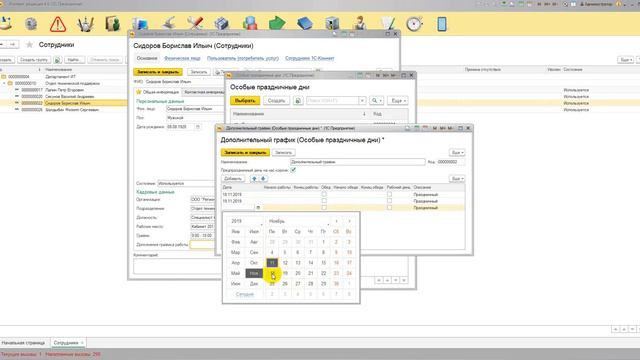Click Сегодня link in calendar popup

[245, 294]
